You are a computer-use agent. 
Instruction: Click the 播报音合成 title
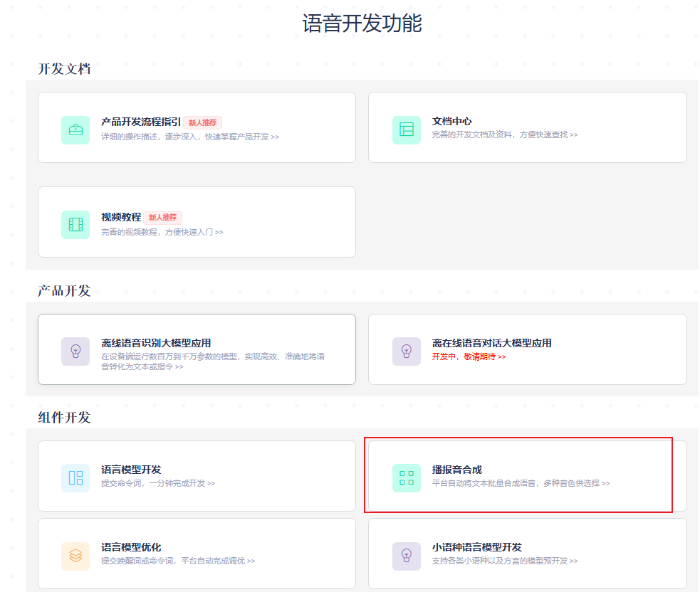pos(456,470)
